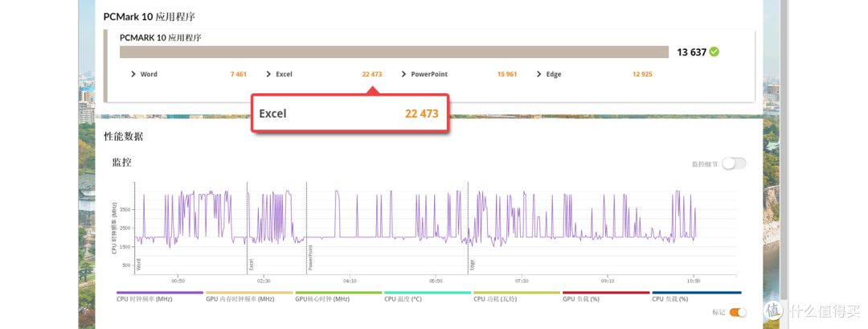The width and height of the screenshot is (868, 329).
Task: Expand the Excel score chevron
Action: tap(268, 74)
